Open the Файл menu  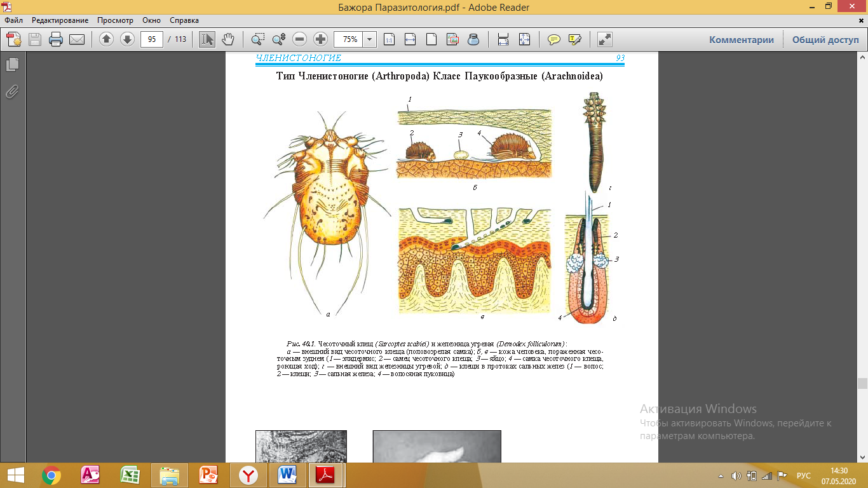coord(14,20)
